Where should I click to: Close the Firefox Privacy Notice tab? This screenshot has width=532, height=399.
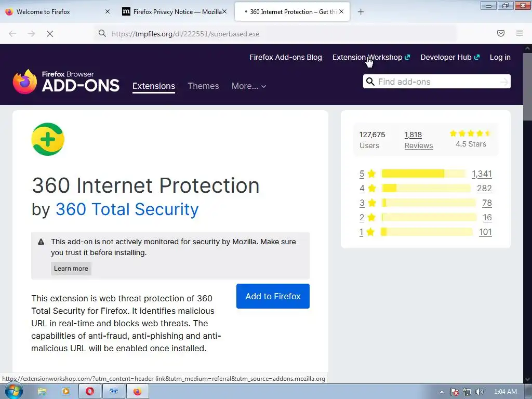[224, 11]
